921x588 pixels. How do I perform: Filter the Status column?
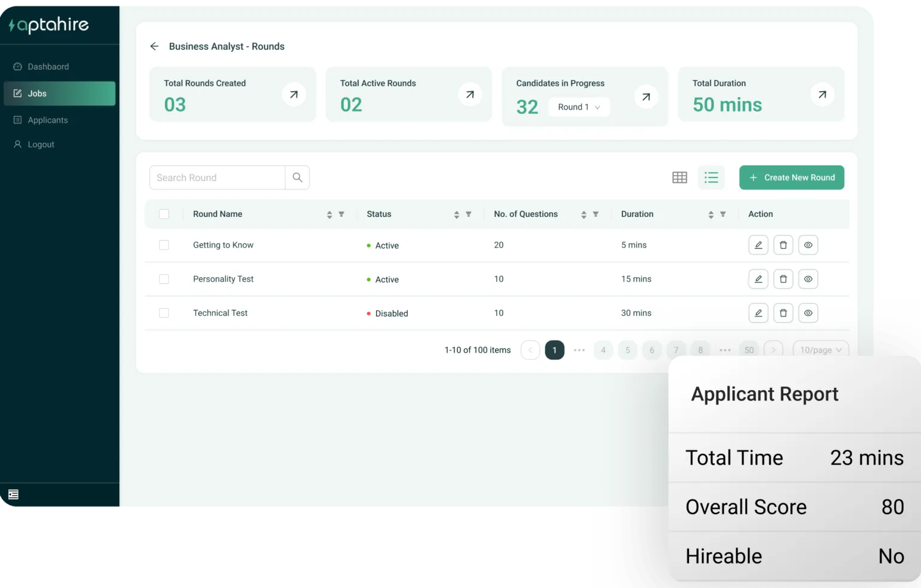tap(468, 214)
